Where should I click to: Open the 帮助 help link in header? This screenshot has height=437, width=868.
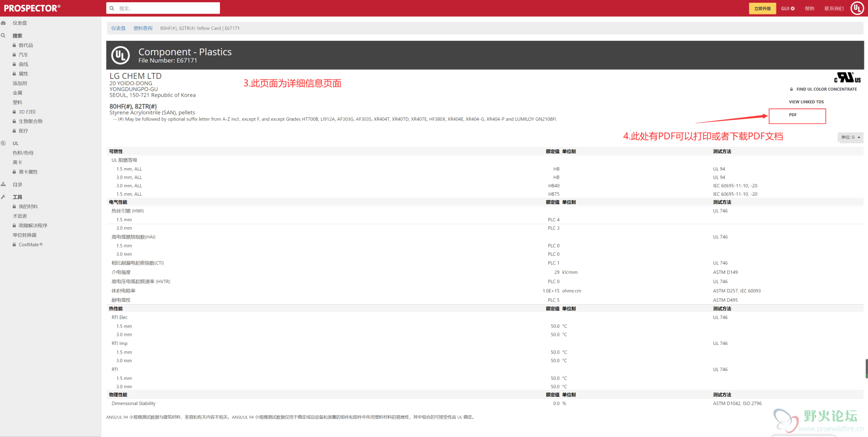point(809,9)
